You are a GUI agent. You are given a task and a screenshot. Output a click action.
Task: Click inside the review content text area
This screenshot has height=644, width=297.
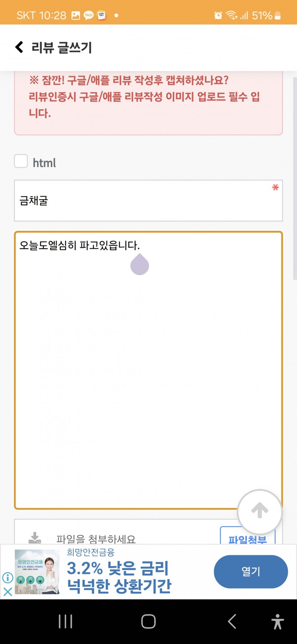pos(148,370)
